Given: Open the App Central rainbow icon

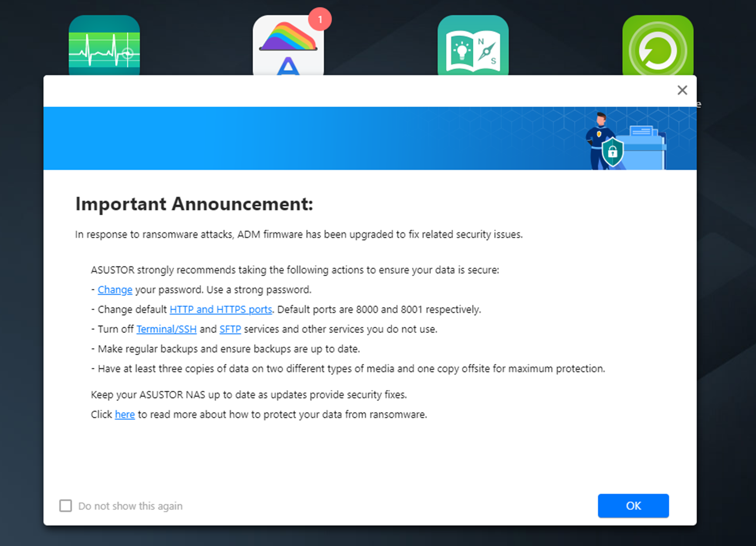Looking at the screenshot, I should coord(288,46).
